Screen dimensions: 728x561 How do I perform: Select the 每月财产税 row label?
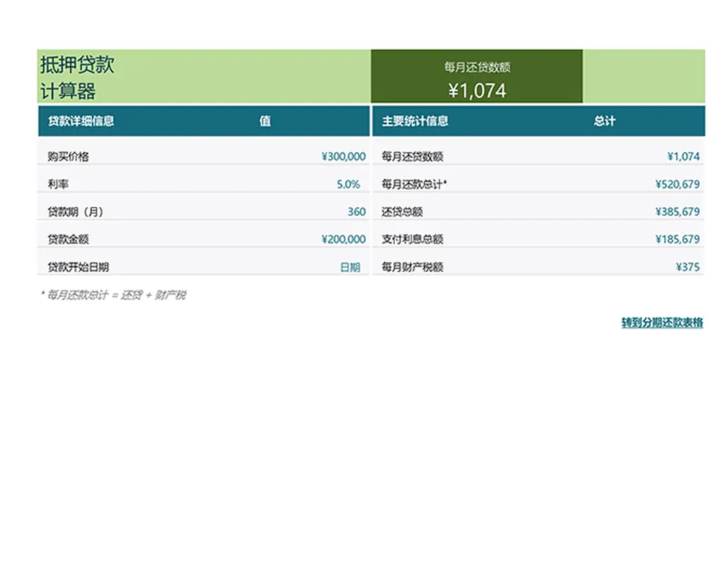pyautogui.click(x=412, y=267)
